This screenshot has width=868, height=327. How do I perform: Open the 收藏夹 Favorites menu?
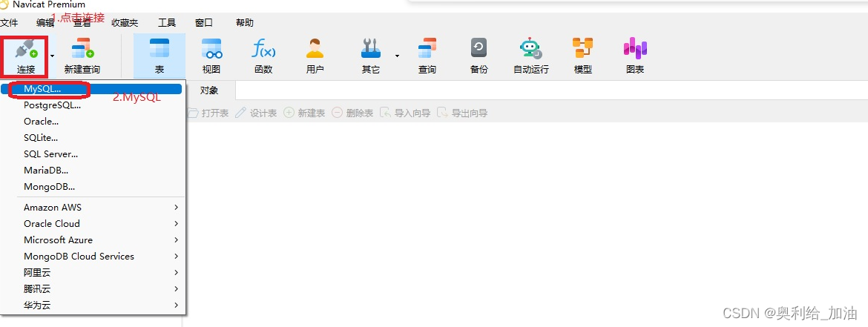click(x=125, y=23)
